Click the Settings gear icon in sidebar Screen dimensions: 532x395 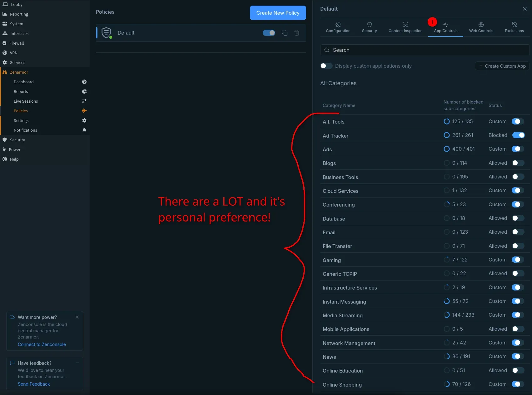pos(84,120)
